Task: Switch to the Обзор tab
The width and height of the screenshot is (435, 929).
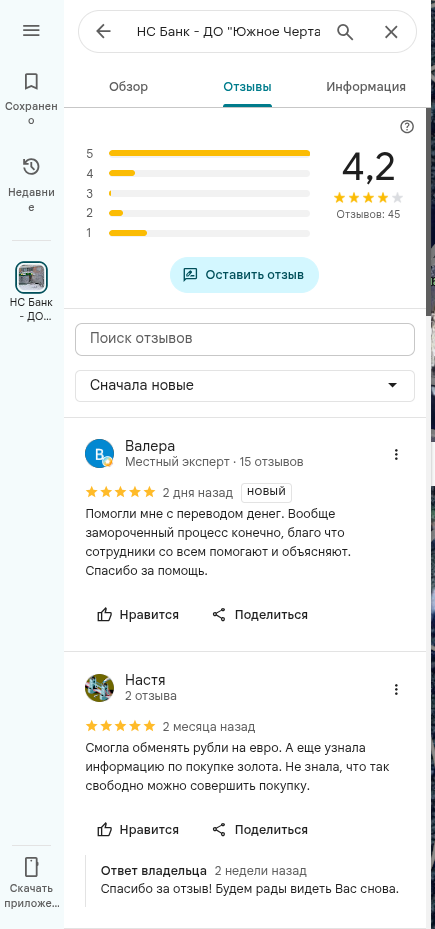Action: 129,87
